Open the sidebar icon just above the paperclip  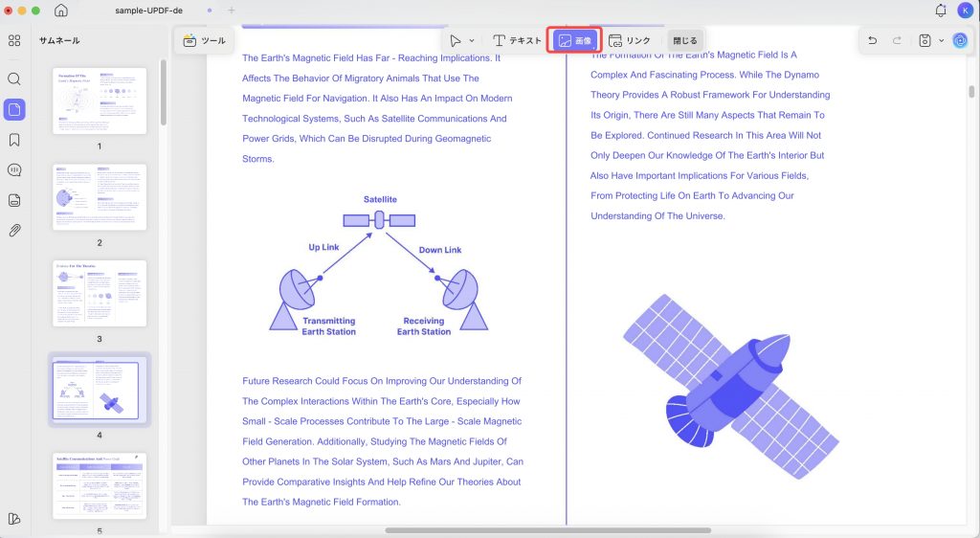coord(14,201)
